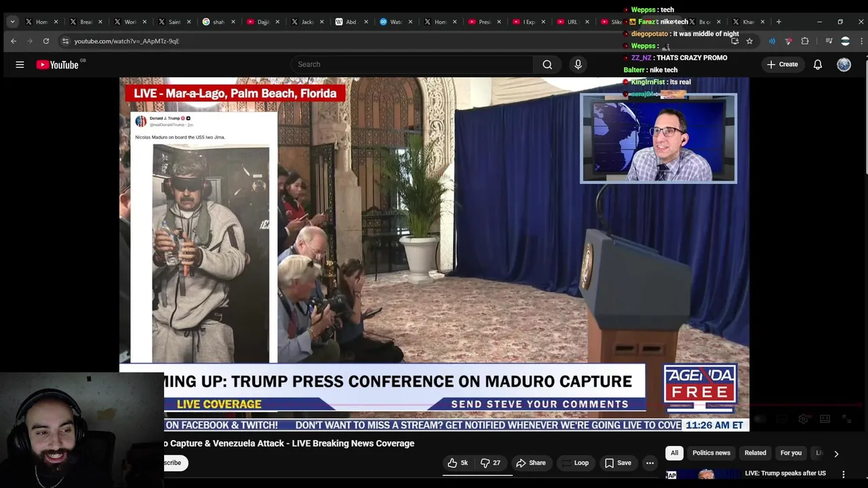Show more filter chips with the right chevron
Viewport: 868px width, 488px height.
(836, 453)
